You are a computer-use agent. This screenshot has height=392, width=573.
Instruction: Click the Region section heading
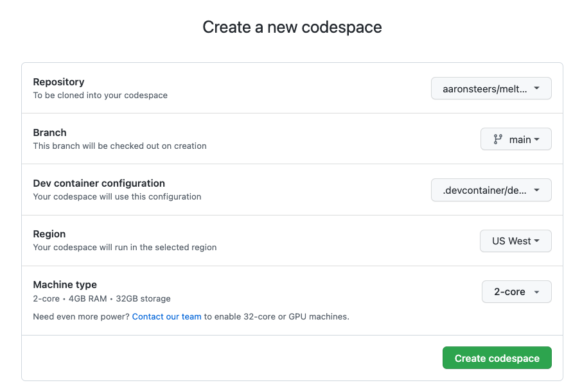(49, 234)
